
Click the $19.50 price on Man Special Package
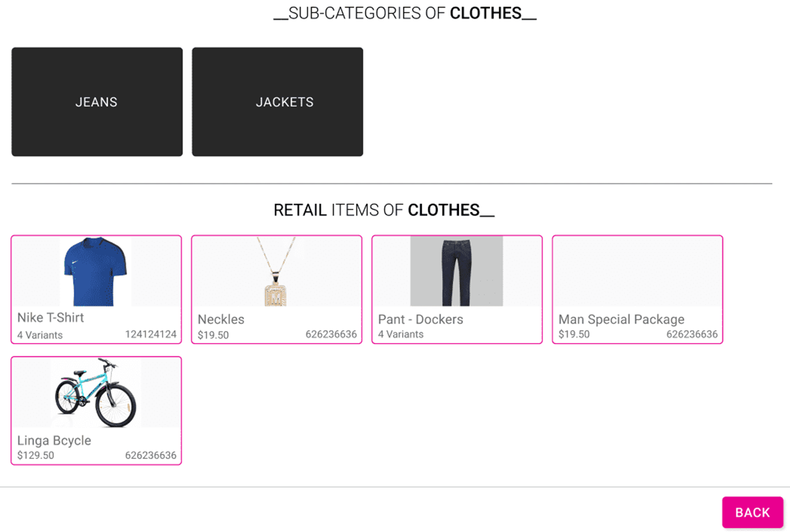574,334
